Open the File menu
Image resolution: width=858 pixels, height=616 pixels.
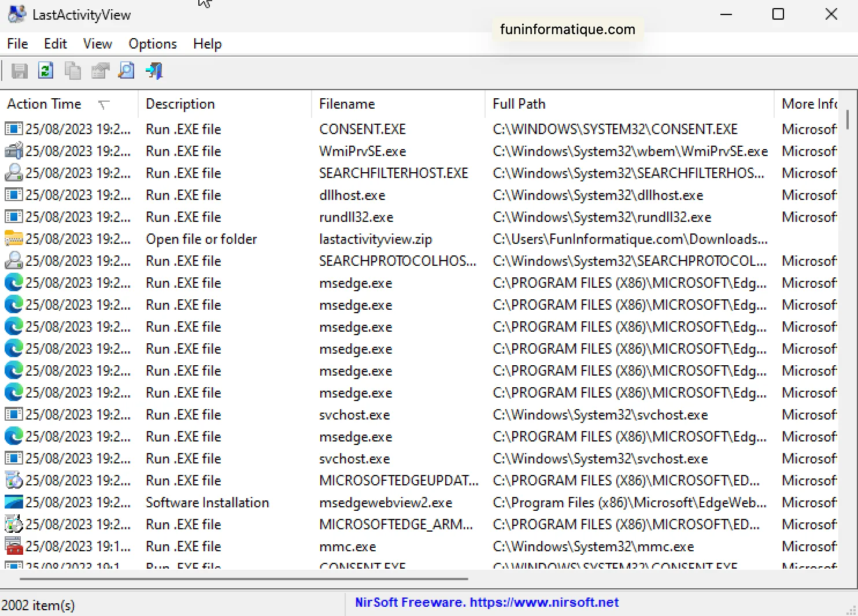[17, 43]
